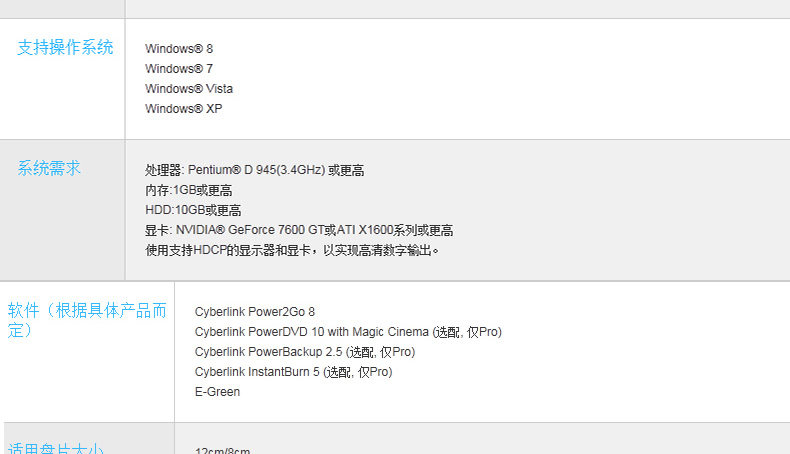Image resolution: width=790 pixels, height=454 pixels.
Task: Select Cyberlink Power2Go 8
Action: coord(254,312)
